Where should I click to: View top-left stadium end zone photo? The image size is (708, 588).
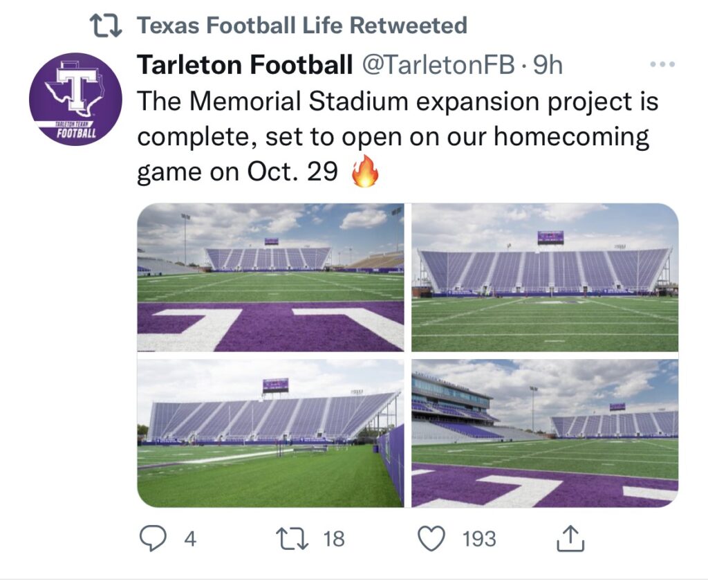coord(270,277)
